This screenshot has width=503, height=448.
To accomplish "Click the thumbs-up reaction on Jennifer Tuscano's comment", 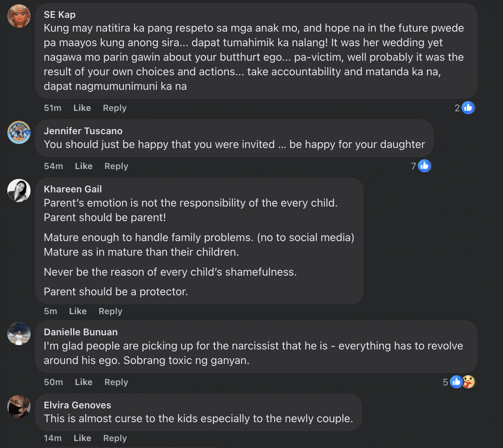I will 424,166.
